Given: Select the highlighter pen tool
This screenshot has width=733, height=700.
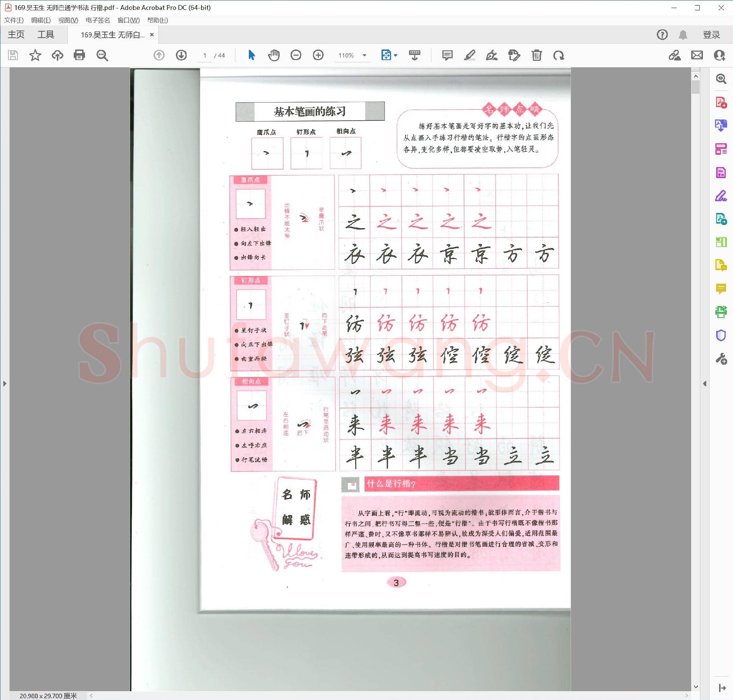Looking at the screenshot, I should point(469,55).
